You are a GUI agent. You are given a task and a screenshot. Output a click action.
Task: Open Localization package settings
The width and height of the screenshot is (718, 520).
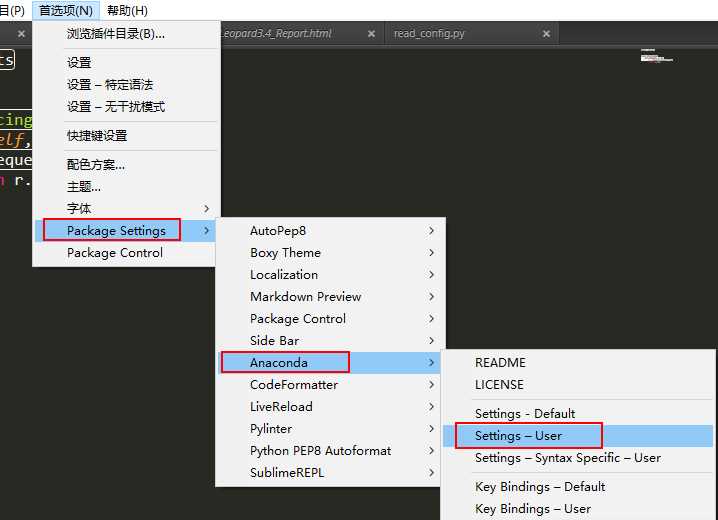pyautogui.click(x=329, y=275)
